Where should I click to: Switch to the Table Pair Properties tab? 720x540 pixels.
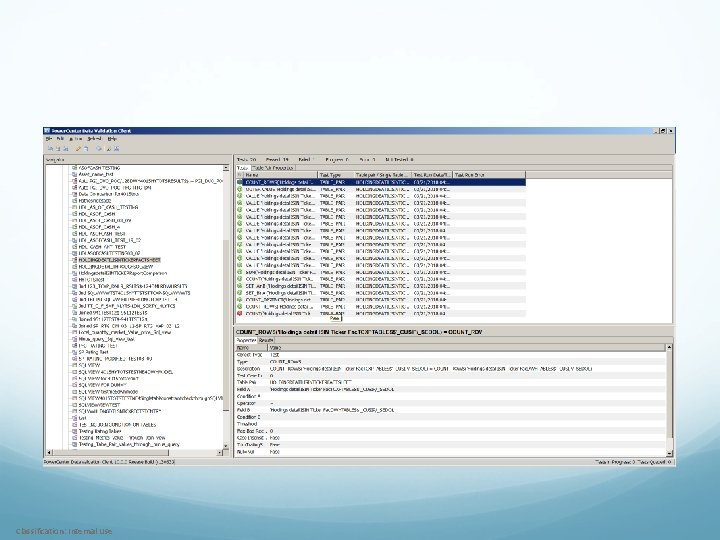coord(273,168)
